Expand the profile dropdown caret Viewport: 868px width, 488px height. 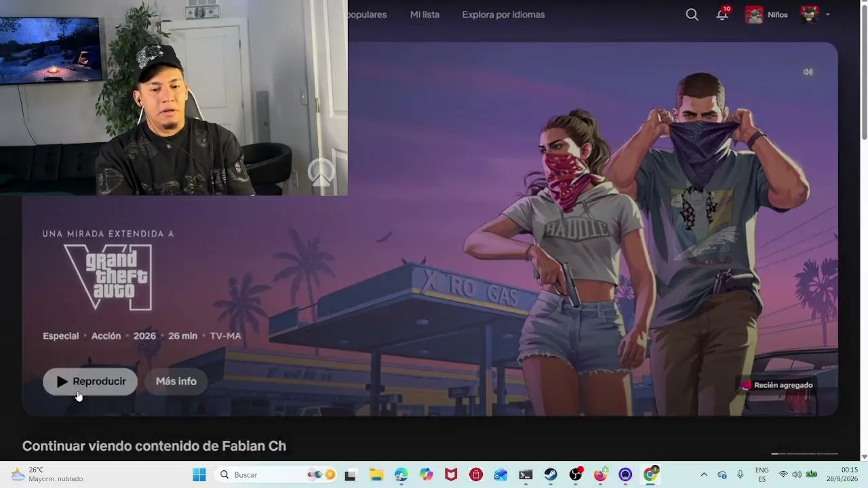tap(827, 15)
